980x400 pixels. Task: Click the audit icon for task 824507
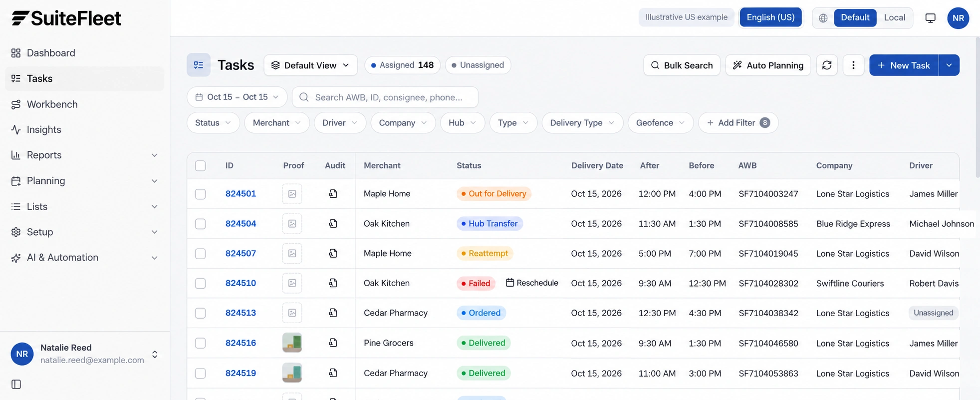point(333,253)
